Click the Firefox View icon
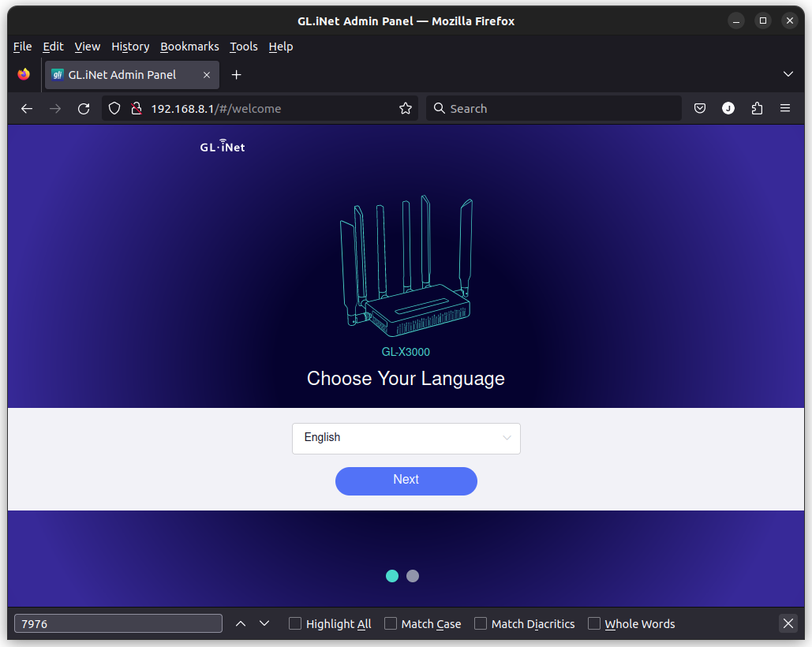This screenshot has height=647, width=812. tap(24, 74)
